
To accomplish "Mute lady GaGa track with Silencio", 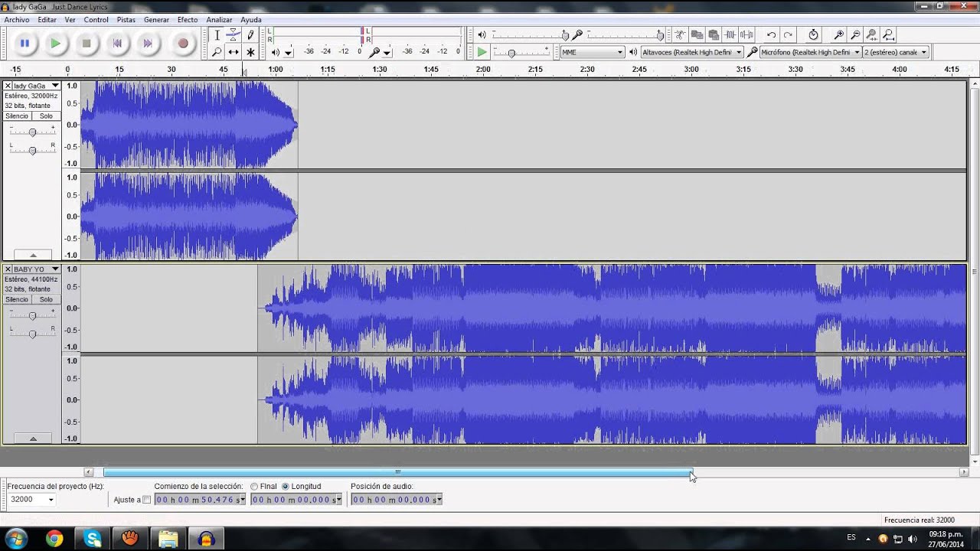I will tap(18, 116).
